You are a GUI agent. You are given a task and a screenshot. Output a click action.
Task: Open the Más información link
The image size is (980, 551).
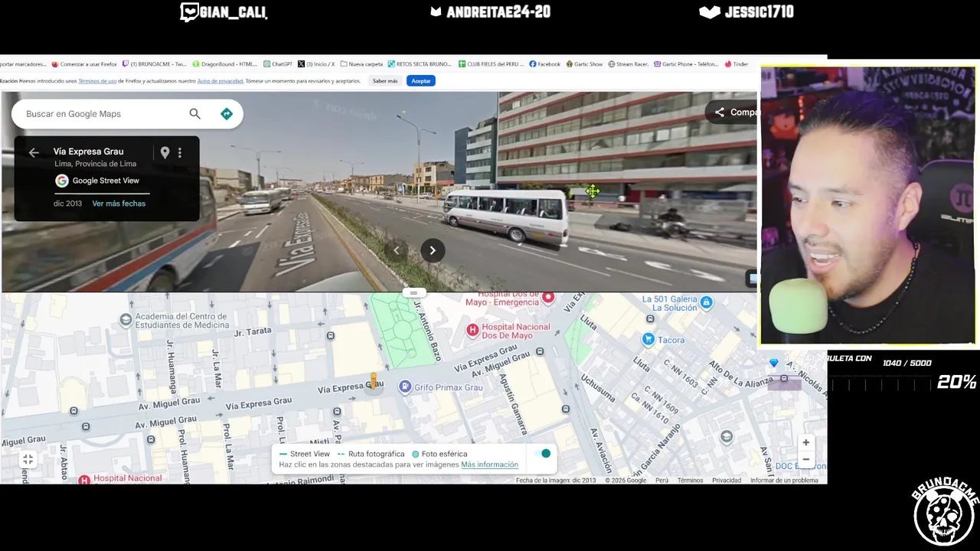click(489, 465)
